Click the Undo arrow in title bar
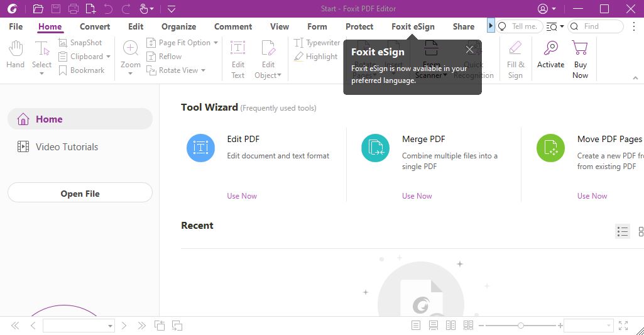 [x=108, y=9]
